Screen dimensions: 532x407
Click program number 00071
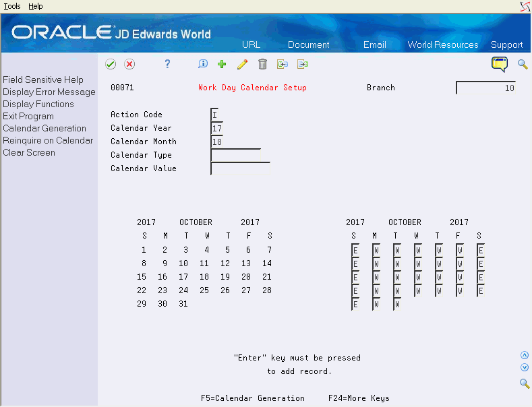pos(122,88)
